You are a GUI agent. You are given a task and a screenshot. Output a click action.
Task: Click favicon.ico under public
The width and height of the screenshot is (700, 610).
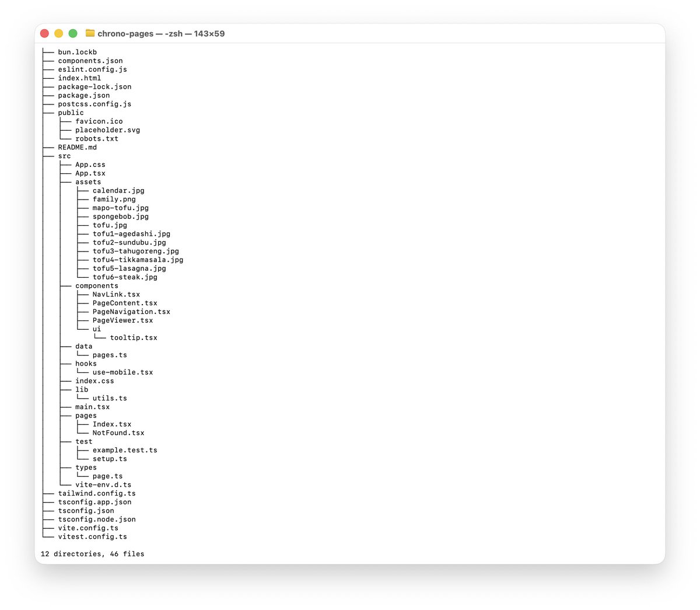(99, 121)
